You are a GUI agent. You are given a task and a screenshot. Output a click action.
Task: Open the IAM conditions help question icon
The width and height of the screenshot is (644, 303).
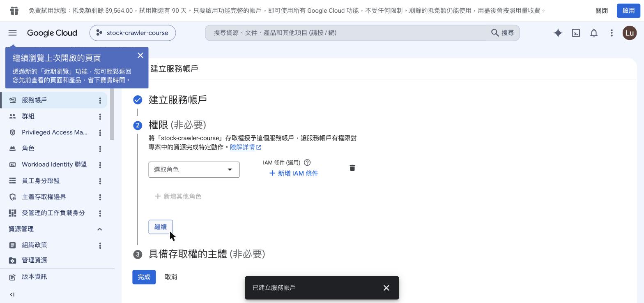click(307, 162)
